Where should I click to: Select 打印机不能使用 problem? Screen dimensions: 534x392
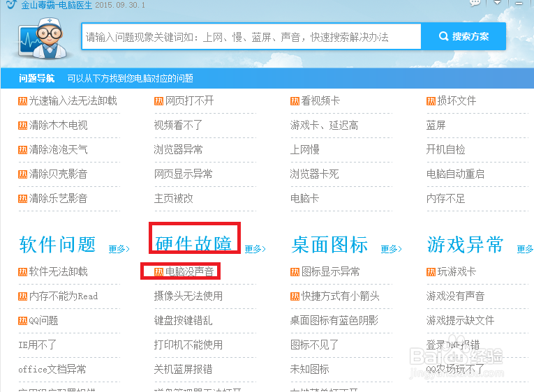[188, 345]
